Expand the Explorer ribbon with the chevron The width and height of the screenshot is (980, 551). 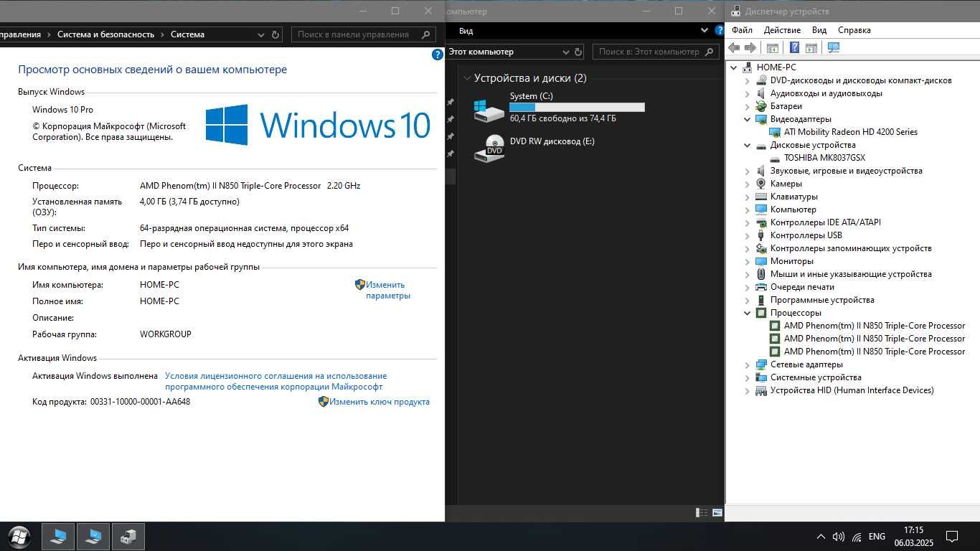tap(705, 31)
